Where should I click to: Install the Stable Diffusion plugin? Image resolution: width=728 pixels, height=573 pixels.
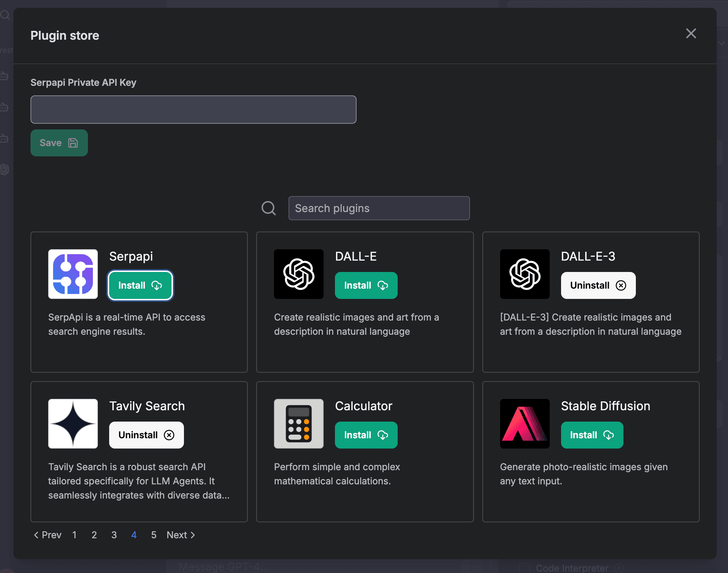pyautogui.click(x=592, y=435)
